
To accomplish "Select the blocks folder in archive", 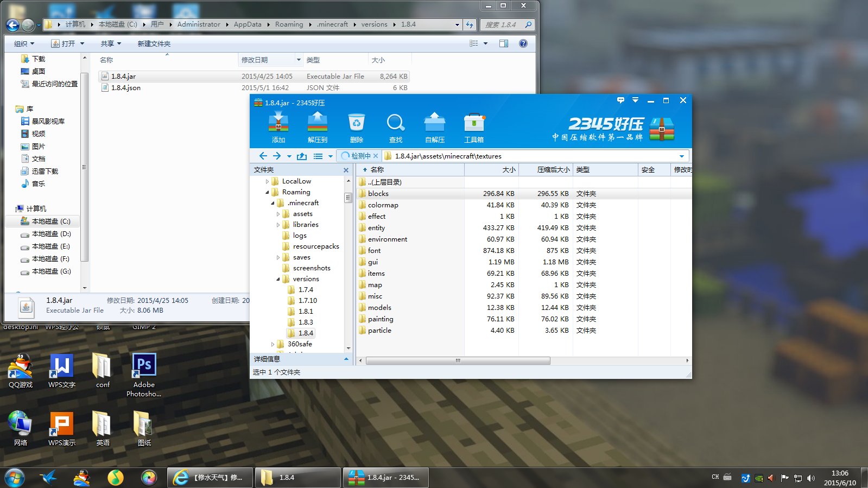I will 378,194.
